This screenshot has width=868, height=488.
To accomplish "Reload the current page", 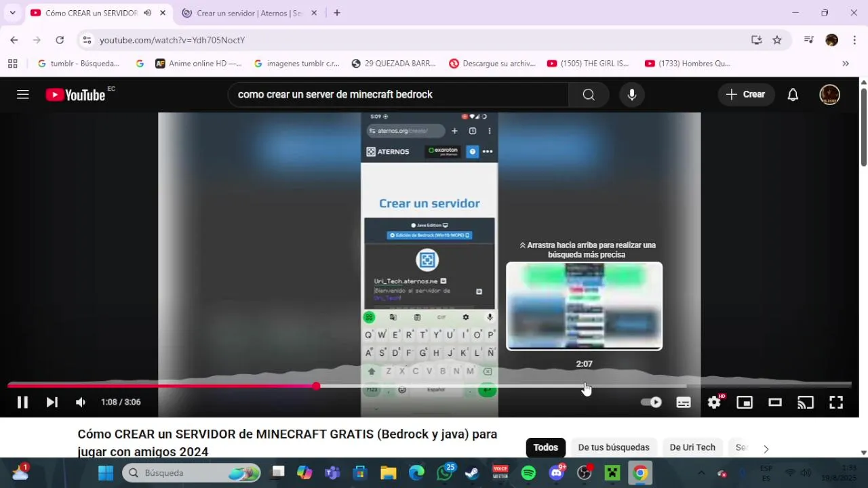I will pos(60,40).
